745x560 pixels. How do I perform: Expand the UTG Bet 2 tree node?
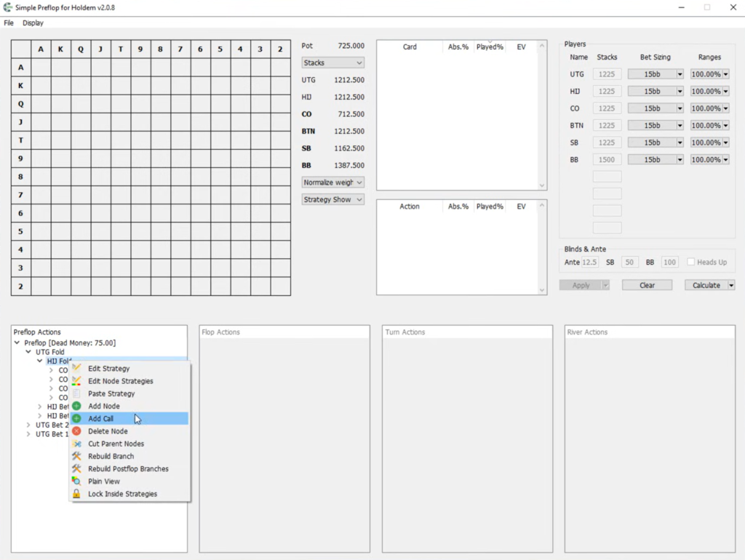click(28, 425)
